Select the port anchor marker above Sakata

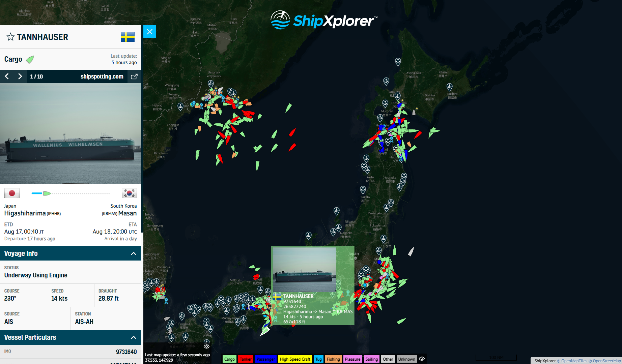[363, 190]
